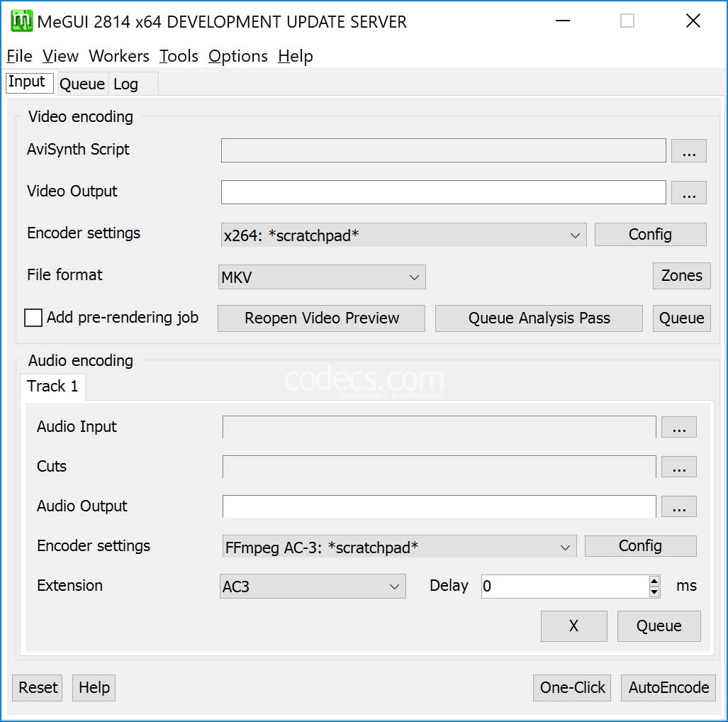Browse for an Audio Input file
Viewport: 728px width, 722px height.
[x=679, y=427]
